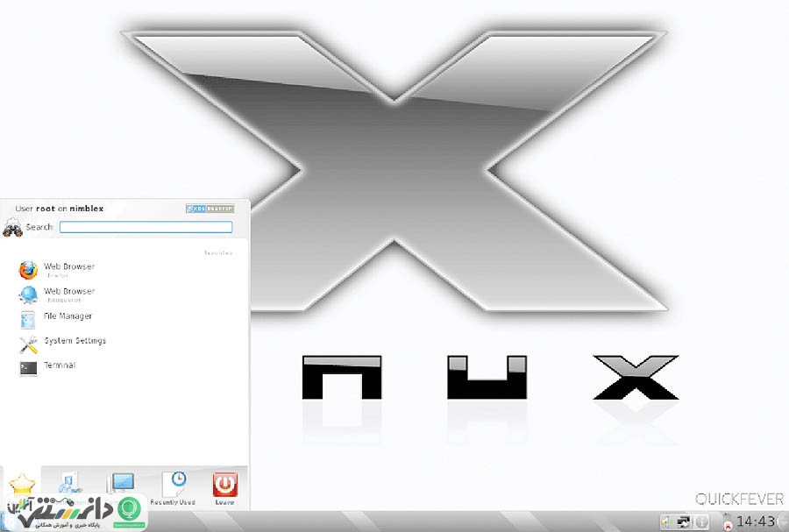This screenshot has height=532, width=789.
Task: Open volume speaker icon in system tray
Action: [x=665, y=522]
